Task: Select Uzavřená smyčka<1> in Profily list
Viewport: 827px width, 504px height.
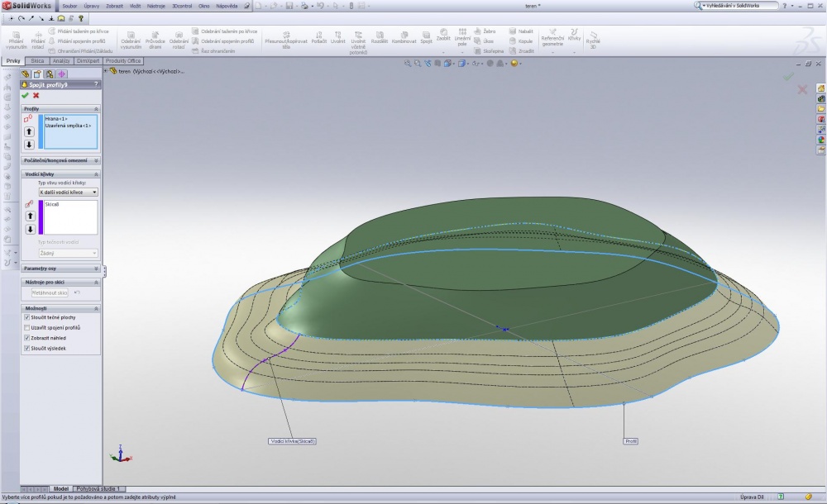Action: click(x=68, y=126)
